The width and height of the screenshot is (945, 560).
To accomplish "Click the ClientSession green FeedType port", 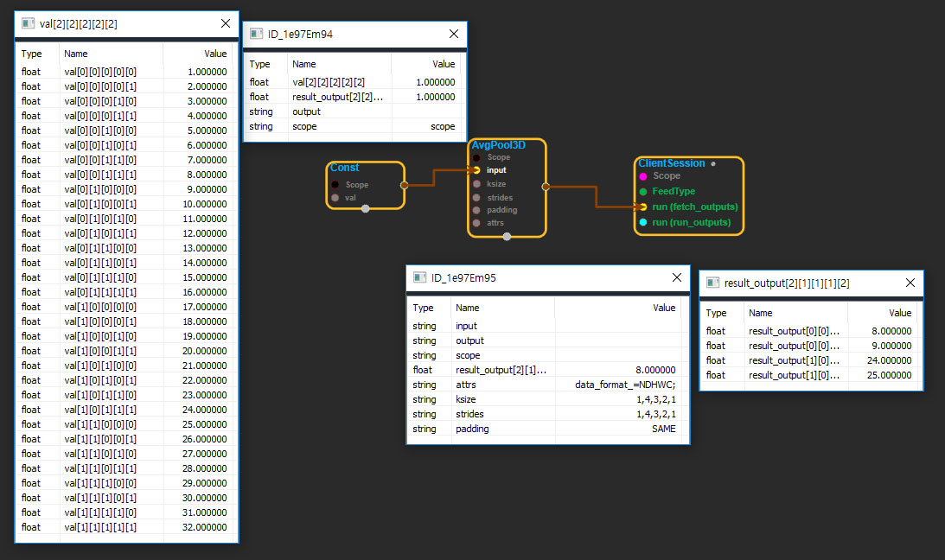I will coord(642,192).
